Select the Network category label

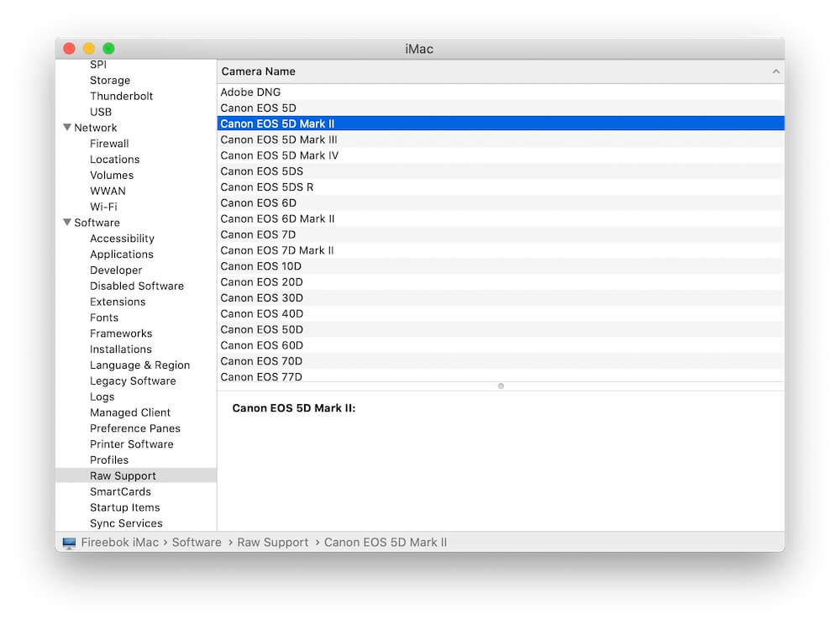click(96, 128)
